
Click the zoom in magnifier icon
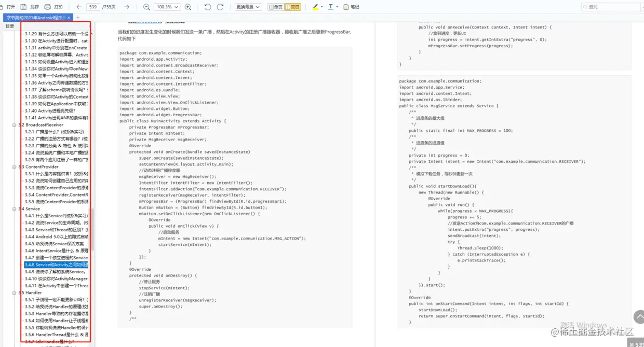(188, 7)
